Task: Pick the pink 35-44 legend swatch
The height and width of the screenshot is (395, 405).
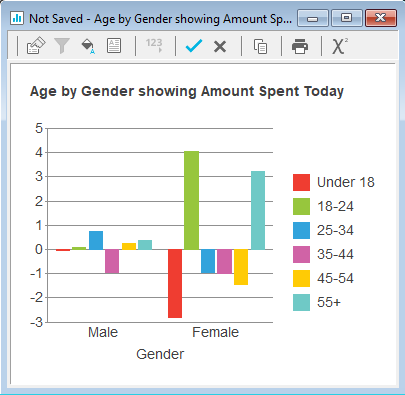Action: pos(301,254)
